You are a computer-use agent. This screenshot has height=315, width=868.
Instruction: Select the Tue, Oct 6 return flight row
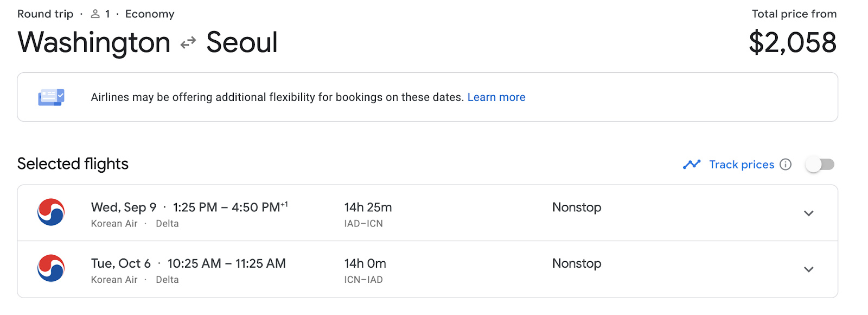point(427,269)
